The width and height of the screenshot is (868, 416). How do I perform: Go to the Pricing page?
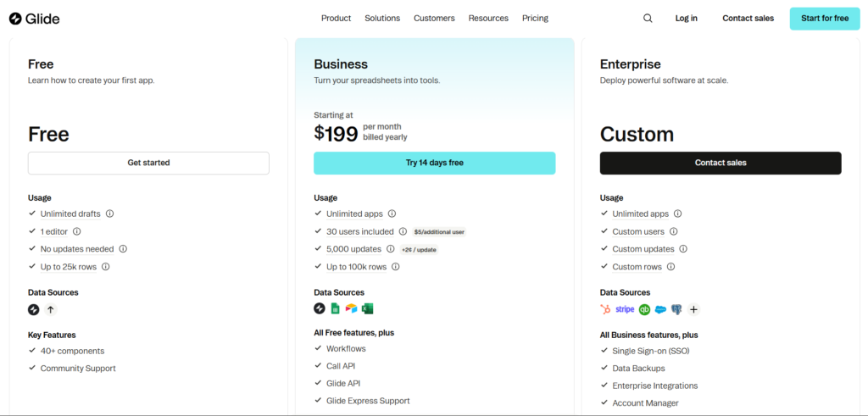[x=536, y=19]
